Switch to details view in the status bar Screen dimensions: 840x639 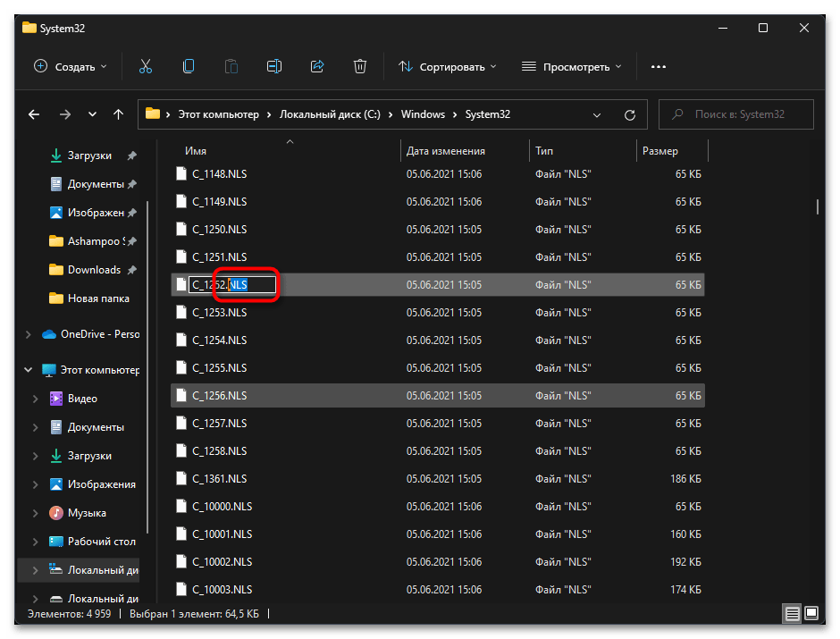792,614
